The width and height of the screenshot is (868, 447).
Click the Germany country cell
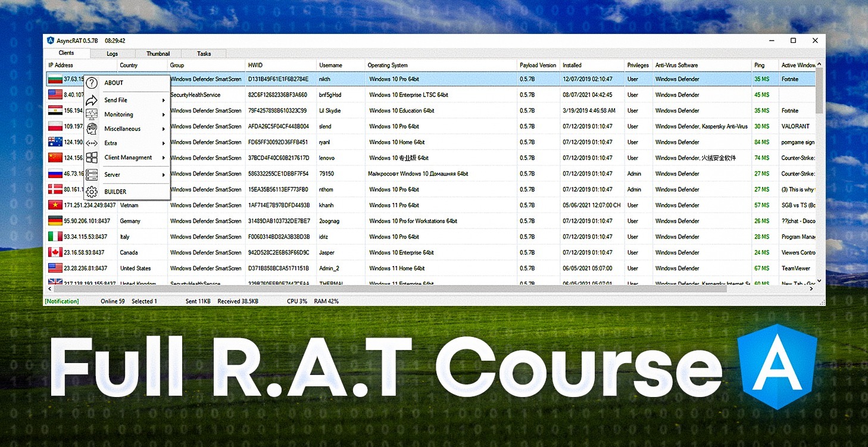pyautogui.click(x=130, y=221)
